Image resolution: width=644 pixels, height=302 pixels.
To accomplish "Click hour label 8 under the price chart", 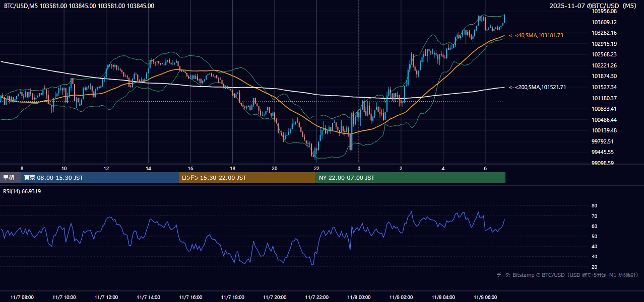I will (22, 168).
